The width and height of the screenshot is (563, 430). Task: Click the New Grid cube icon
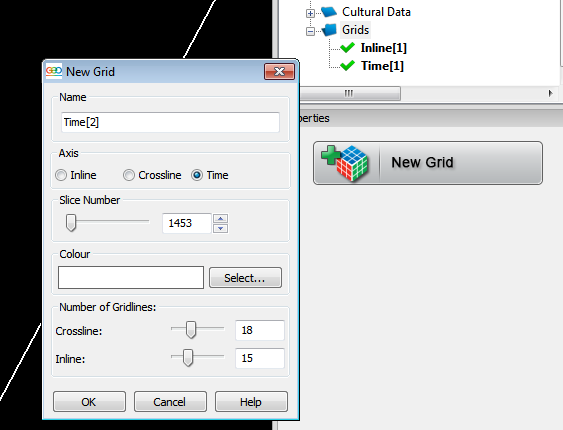(345, 163)
